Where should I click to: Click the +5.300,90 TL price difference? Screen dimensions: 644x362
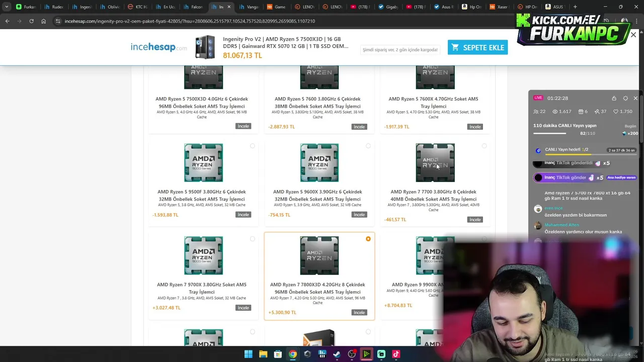coord(282,312)
